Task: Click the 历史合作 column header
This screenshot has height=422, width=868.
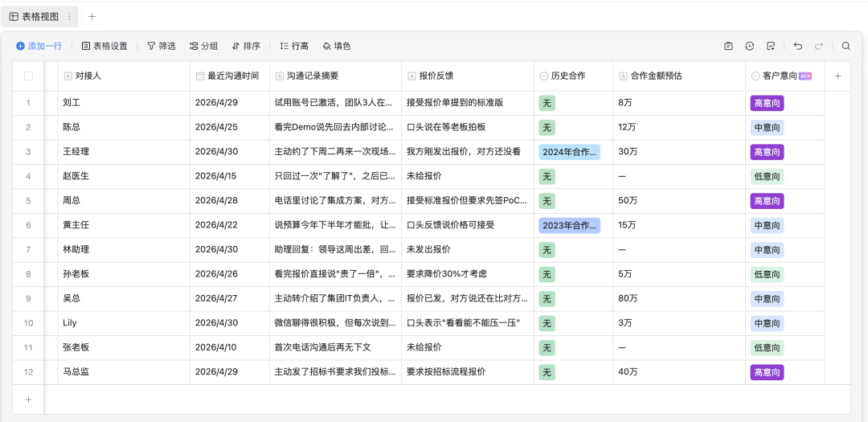Action: pyautogui.click(x=574, y=76)
